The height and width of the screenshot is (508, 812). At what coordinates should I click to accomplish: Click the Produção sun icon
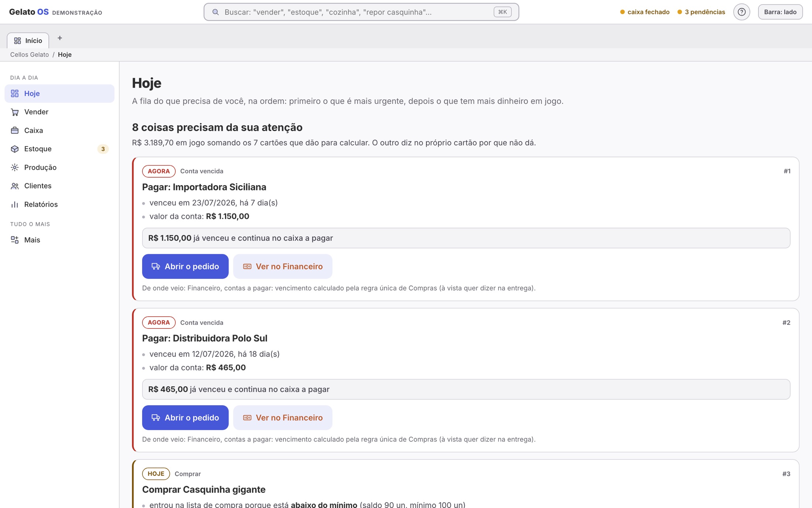tap(15, 167)
